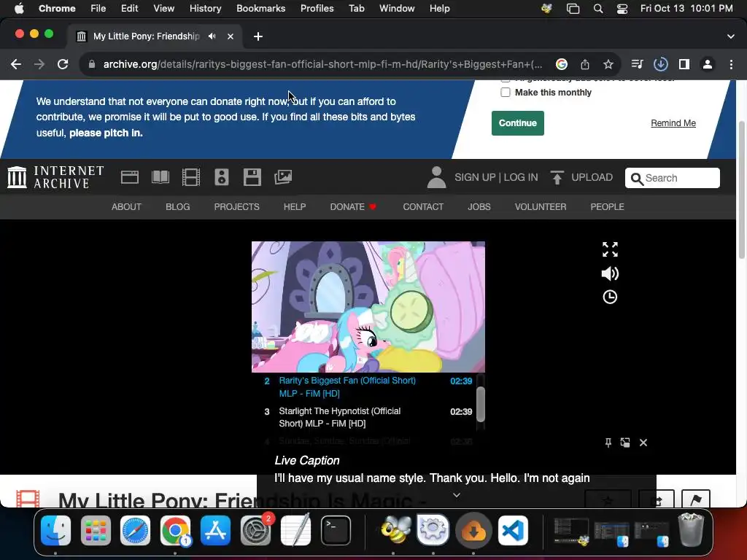Click the Flag icon button
Screen dimensions: 747x560
[695, 499]
